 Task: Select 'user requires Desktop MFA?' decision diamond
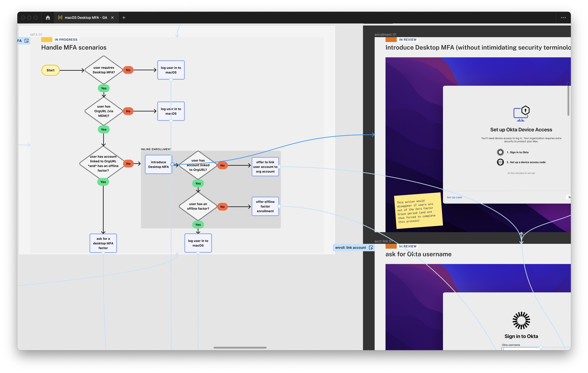[103, 70]
